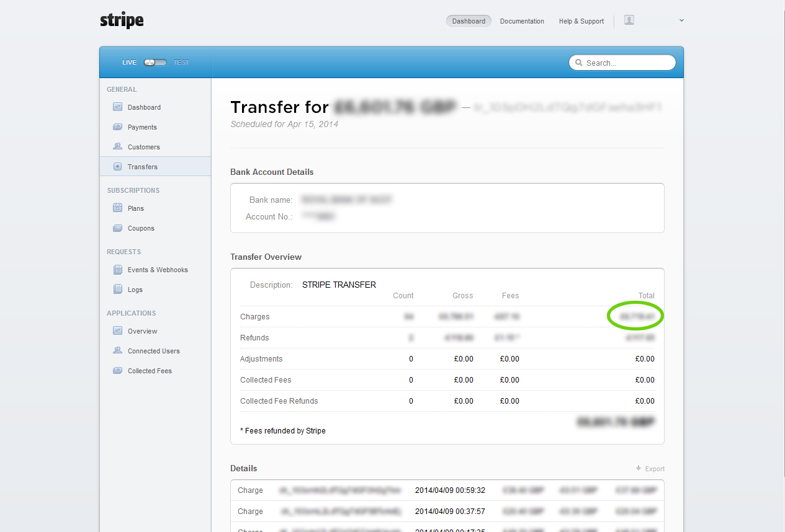Click the Dashboard chart icon in sidebar
Screen dimensions: 785x532
[x=117, y=107]
